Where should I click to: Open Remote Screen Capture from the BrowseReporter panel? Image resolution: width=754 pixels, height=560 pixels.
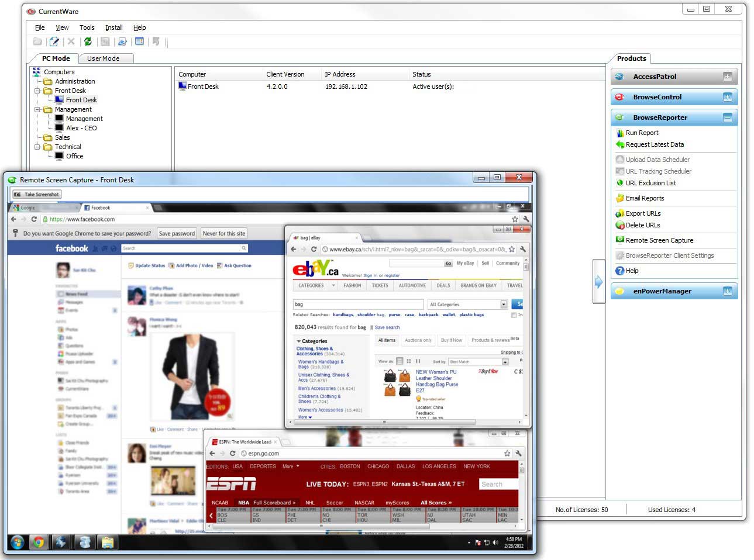[x=659, y=240]
